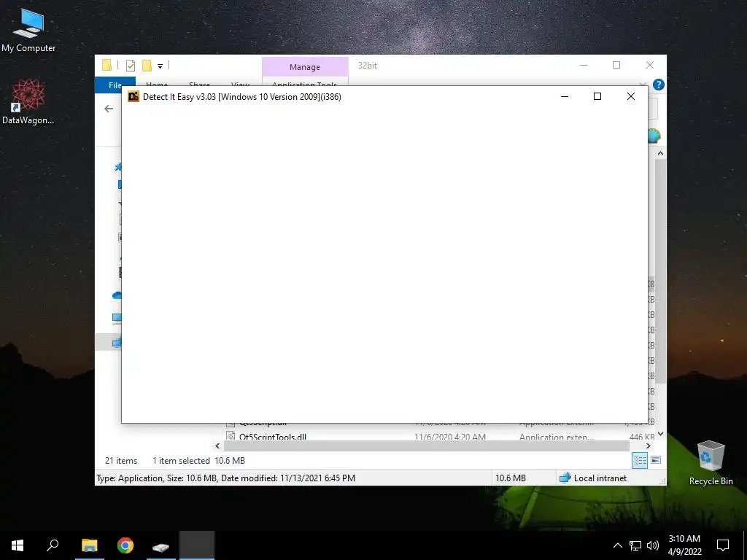Click the "Detect It Easy v3.03" title text
Screen dimensions: 747x560
point(179,97)
